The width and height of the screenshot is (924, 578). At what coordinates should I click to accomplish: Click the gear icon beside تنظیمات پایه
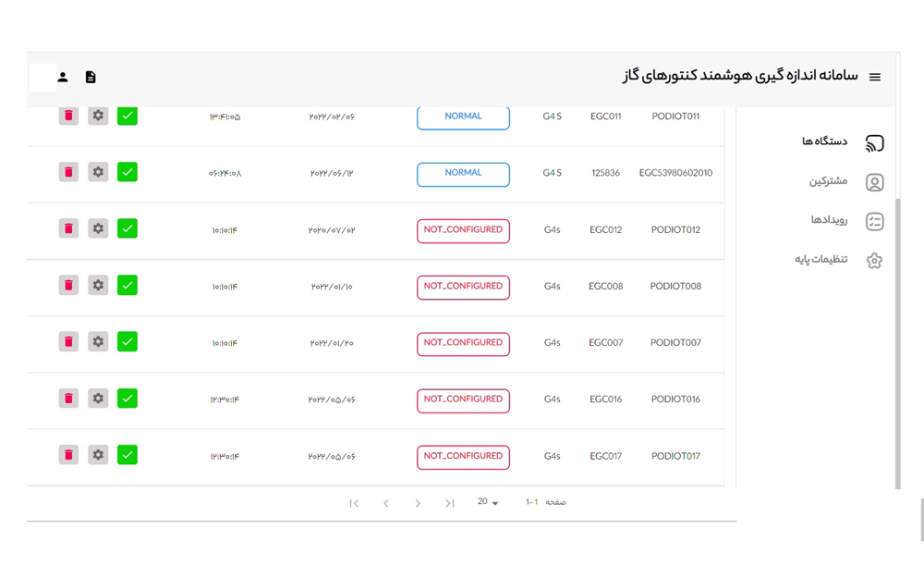tap(874, 261)
